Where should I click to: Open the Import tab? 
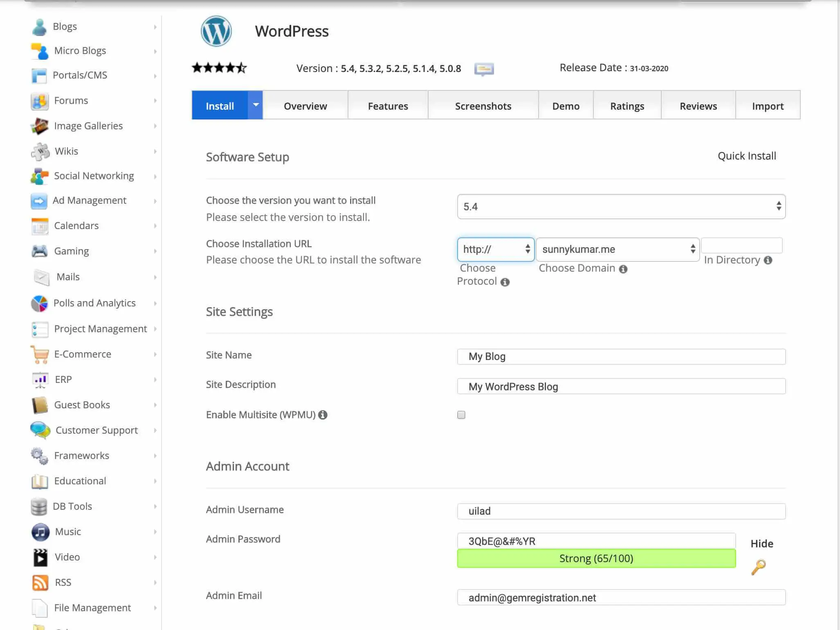768,106
